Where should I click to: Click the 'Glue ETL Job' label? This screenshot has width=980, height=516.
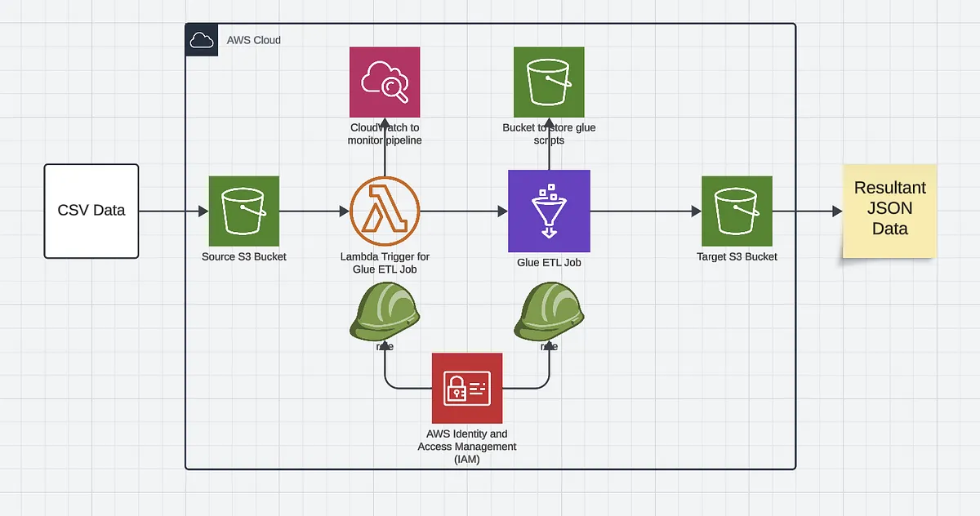coord(549,263)
